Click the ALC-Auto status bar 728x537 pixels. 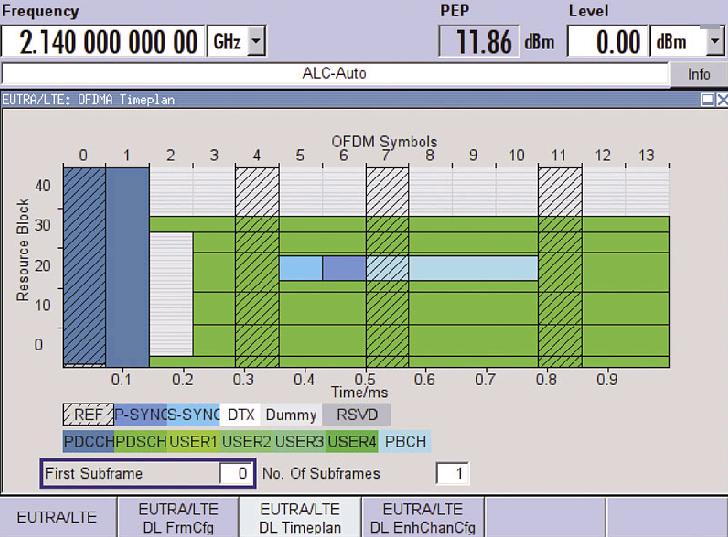(x=335, y=75)
